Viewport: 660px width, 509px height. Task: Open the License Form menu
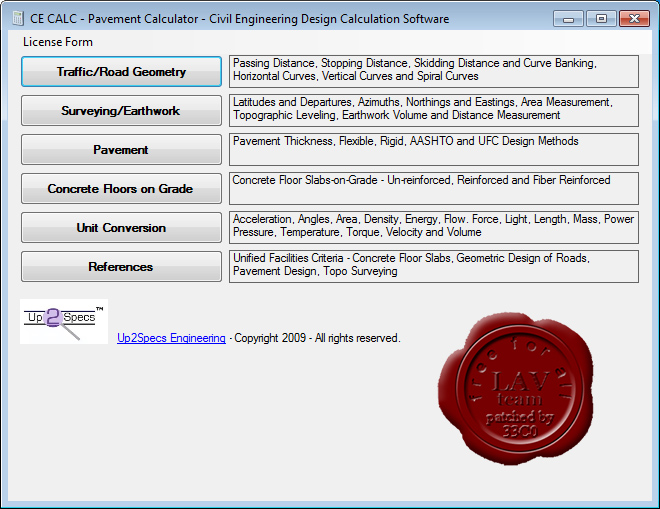[x=58, y=42]
